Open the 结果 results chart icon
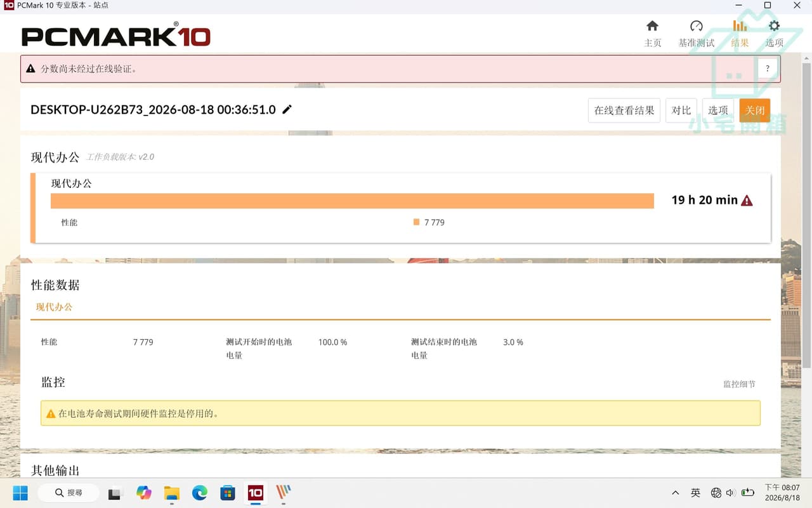 pyautogui.click(x=740, y=26)
